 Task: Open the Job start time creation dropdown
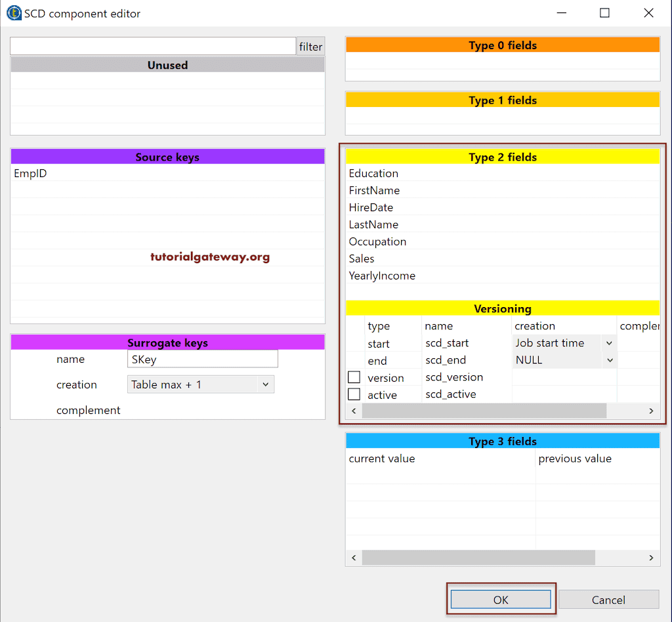tap(609, 342)
